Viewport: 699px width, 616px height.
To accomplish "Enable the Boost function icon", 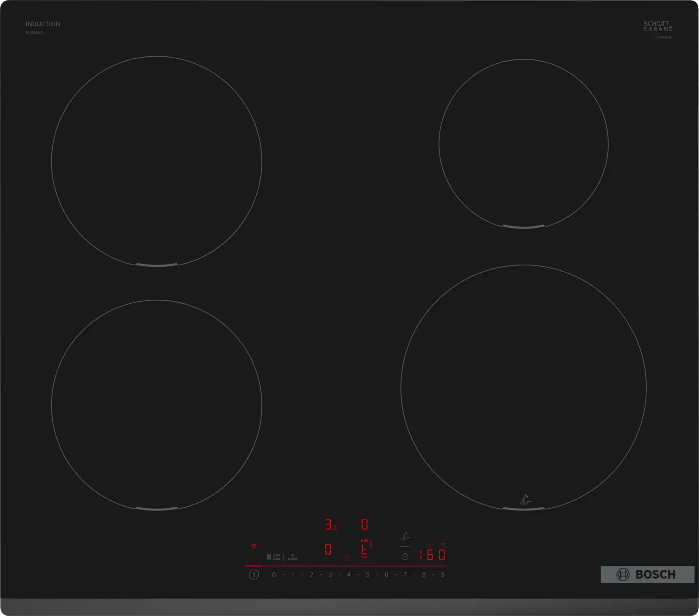I will 293,557.
